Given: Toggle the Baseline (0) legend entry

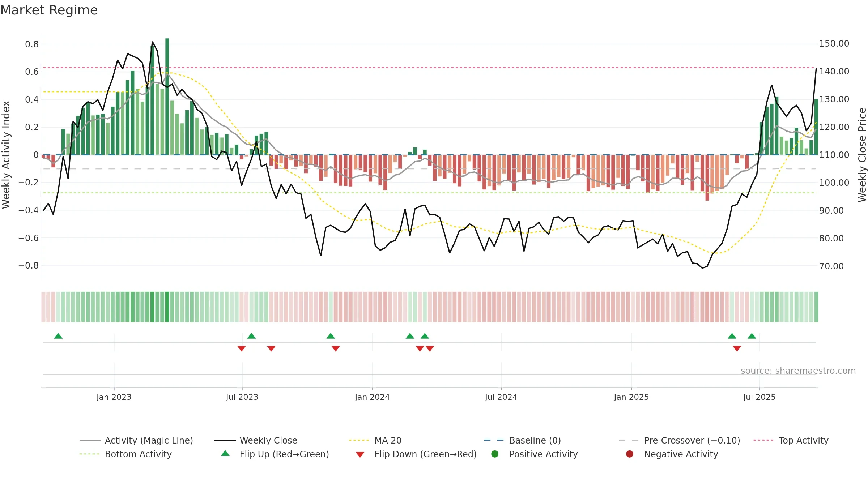Looking at the screenshot, I should coord(522,440).
